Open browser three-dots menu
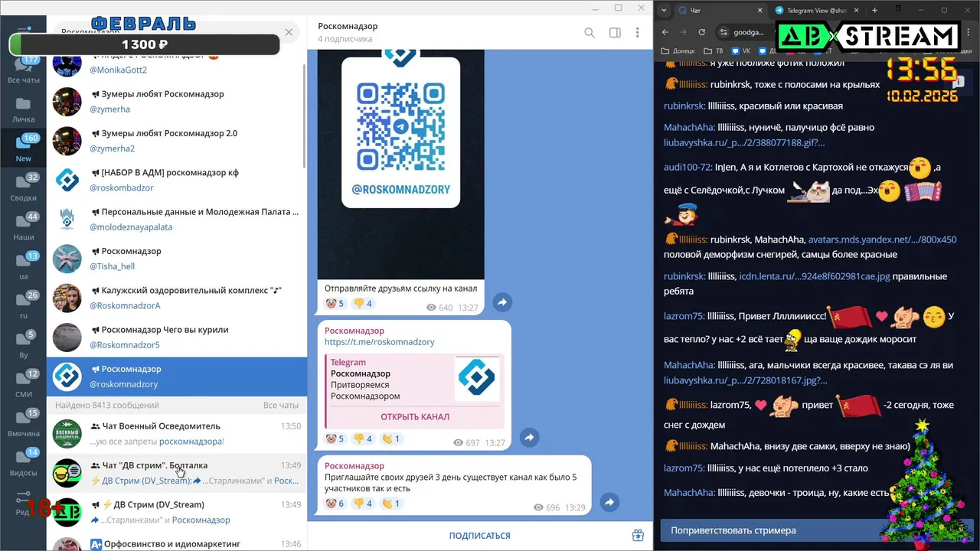 point(969,32)
